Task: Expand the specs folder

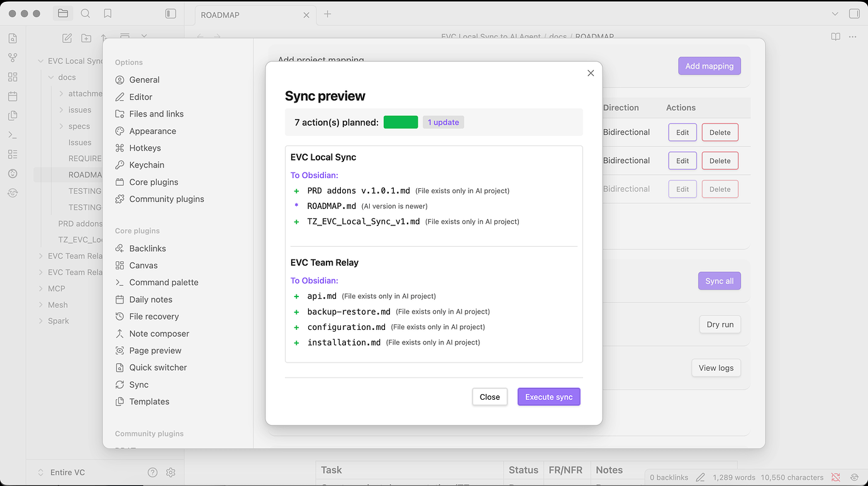Action: [62, 127]
